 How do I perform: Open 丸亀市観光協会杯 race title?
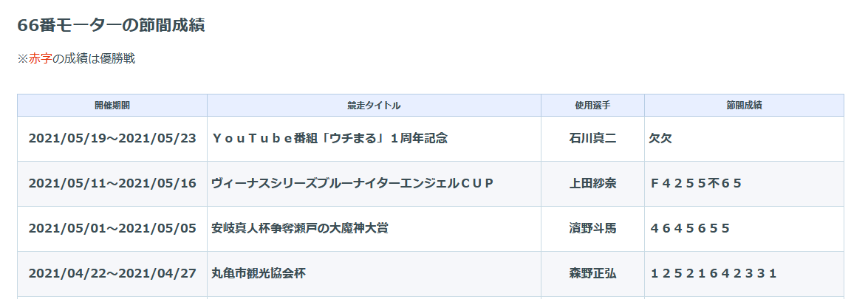point(259,273)
